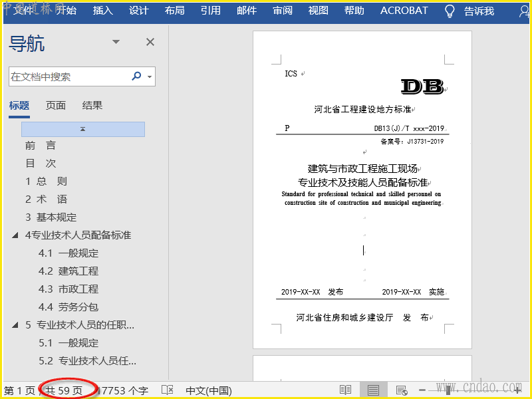This screenshot has height=399, width=532.
Task: Click the line 专业技术及技能人员配备标准
Action: 362,182
